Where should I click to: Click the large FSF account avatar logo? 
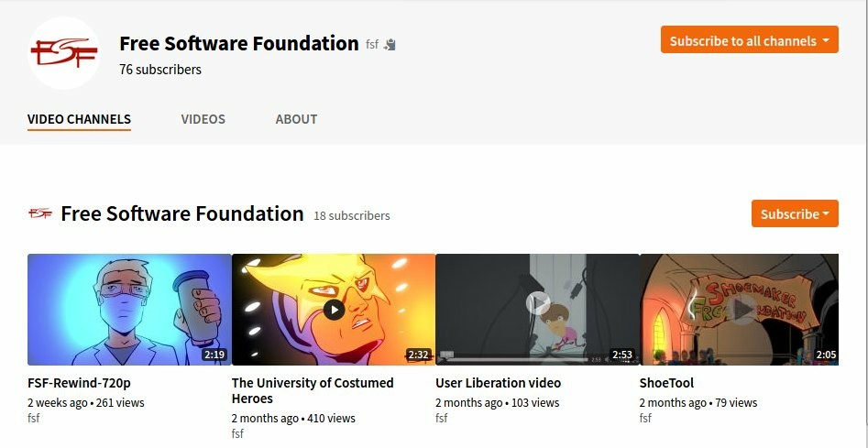click(x=63, y=53)
